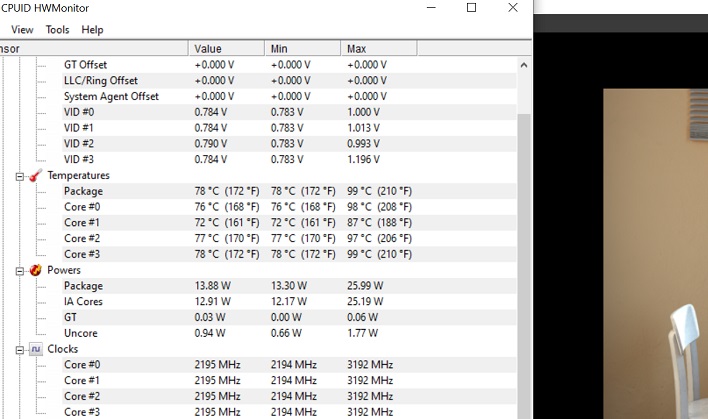Select the GT power row
Viewport: 708px width, 419px height.
tap(289, 318)
